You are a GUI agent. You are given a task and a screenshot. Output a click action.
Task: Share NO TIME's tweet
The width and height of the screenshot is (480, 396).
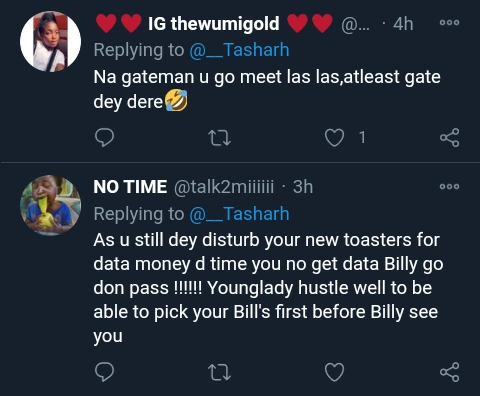click(x=450, y=372)
